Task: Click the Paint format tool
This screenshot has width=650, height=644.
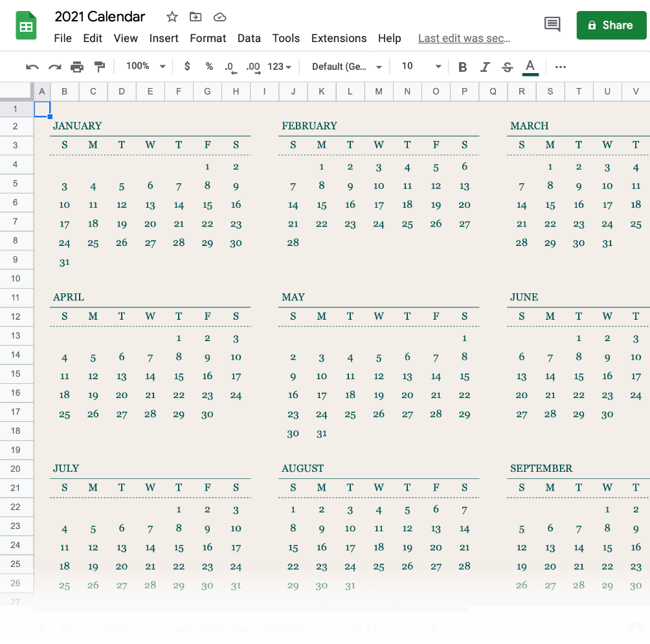Action: (x=99, y=66)
